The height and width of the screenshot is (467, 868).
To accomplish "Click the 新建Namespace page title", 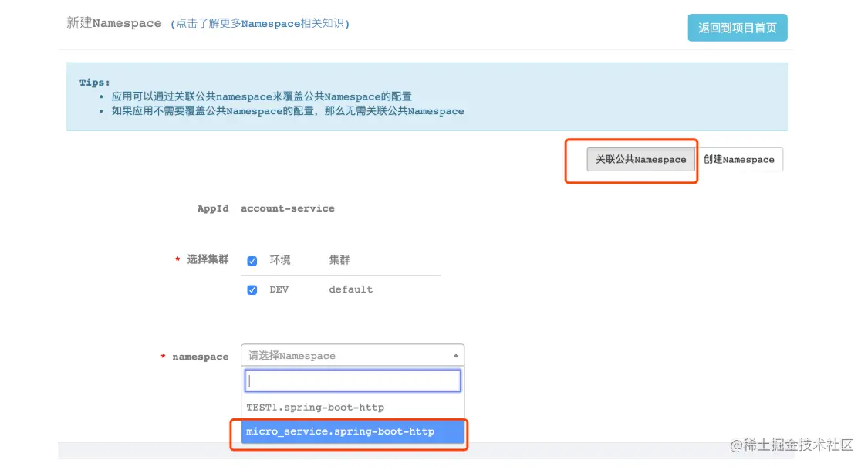I will (x=114, y=22).
